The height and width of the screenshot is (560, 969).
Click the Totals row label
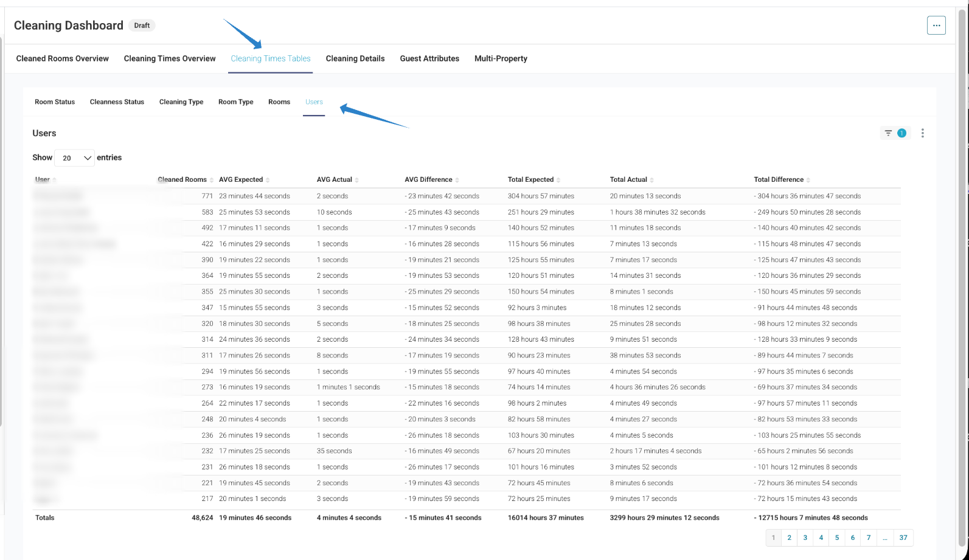45,518
